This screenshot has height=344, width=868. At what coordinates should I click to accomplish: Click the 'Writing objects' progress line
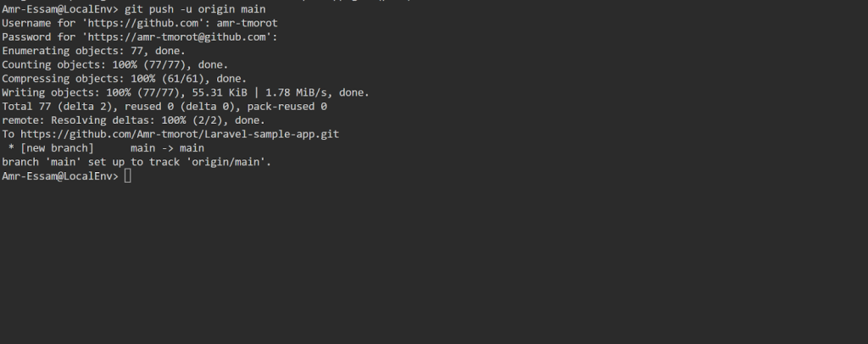point(185,92)
